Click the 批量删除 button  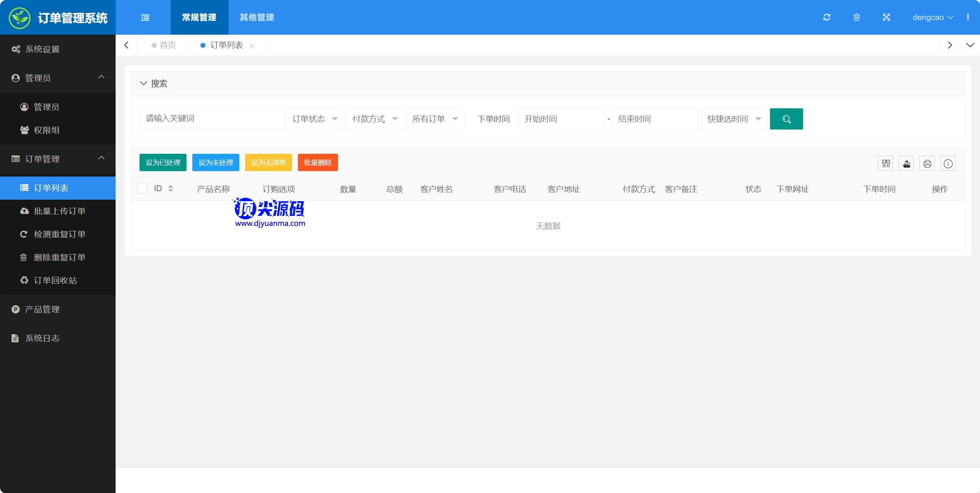click(x=318, y=163)
